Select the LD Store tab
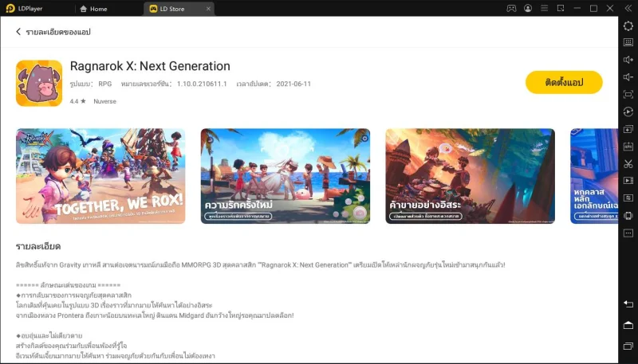The height and width of the screenshot is (364, 638). pos(167,9)
